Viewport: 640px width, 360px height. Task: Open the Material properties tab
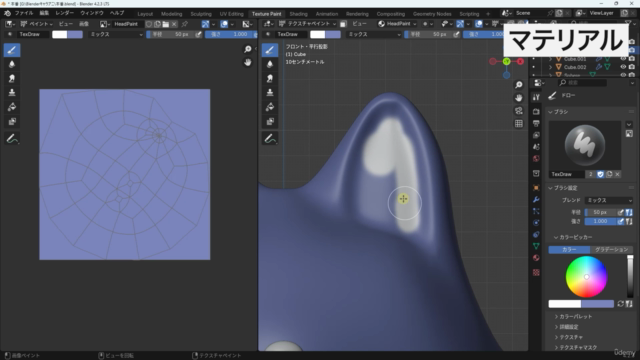coord(536,258)
